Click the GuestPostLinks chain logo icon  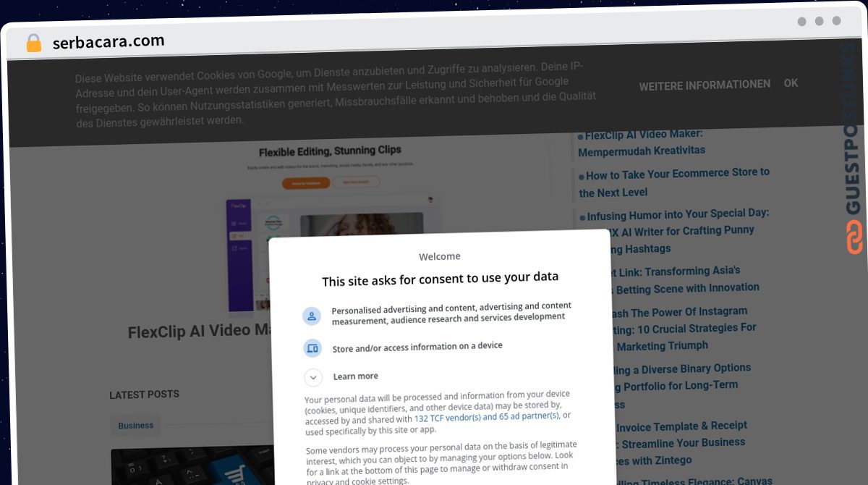click(x=854, y=237)
